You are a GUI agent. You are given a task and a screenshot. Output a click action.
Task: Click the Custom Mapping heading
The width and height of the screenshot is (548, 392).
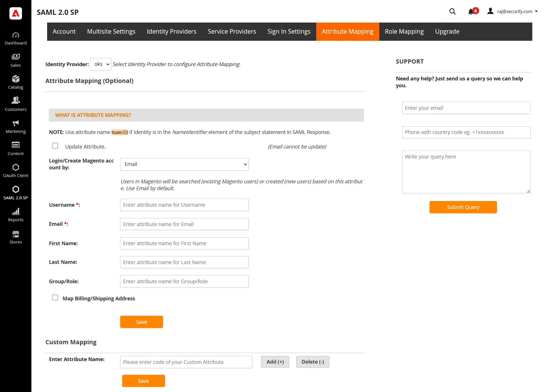click(71, 342)
